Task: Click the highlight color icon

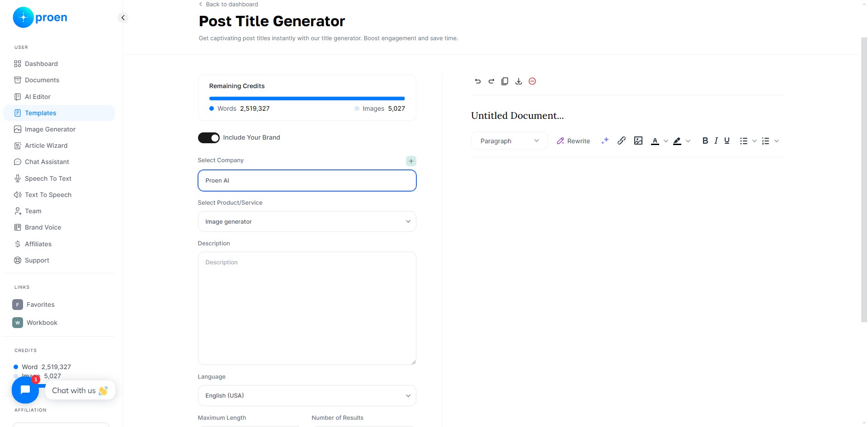Action: [x=677, y=141]
